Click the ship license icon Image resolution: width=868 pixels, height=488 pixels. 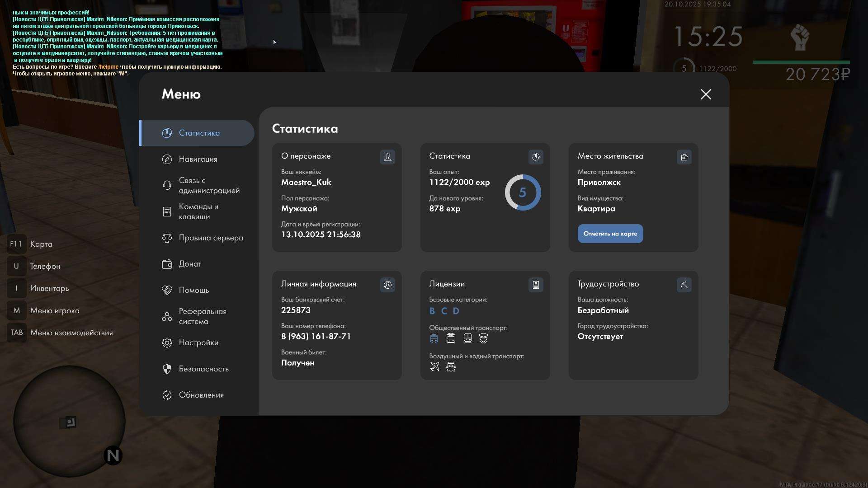451,366
